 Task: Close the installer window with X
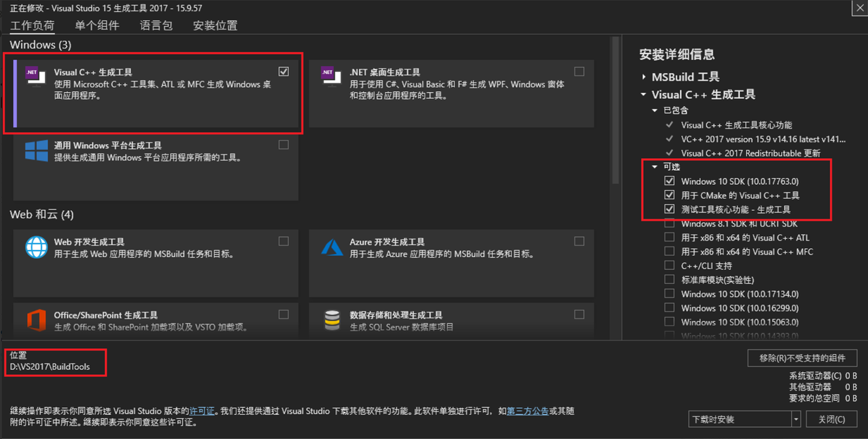pos(860,8)
